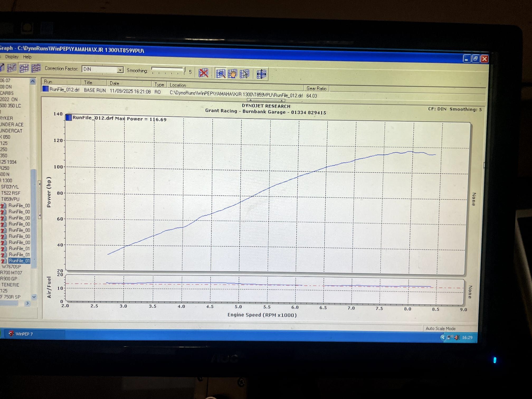Screen dimensions: 532x399
Task: Click the single-graph layout icon
Action: 12,68
